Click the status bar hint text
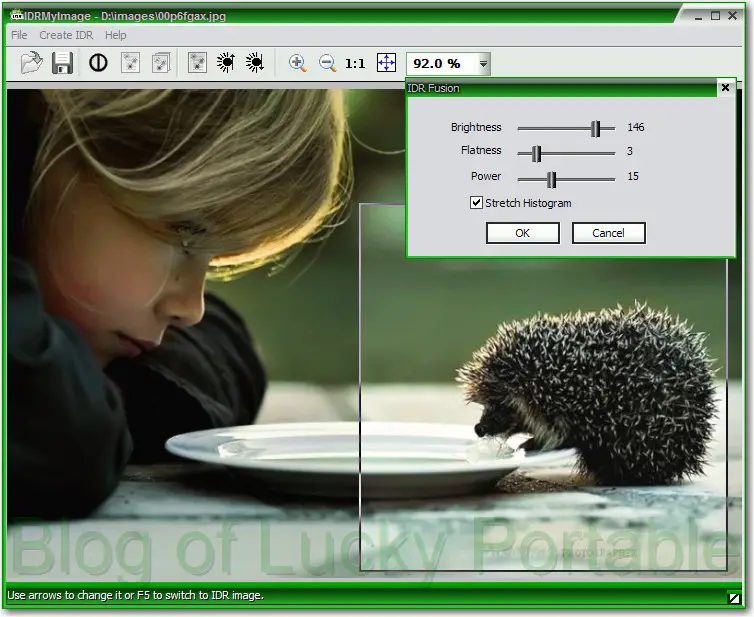 point(135,595)
